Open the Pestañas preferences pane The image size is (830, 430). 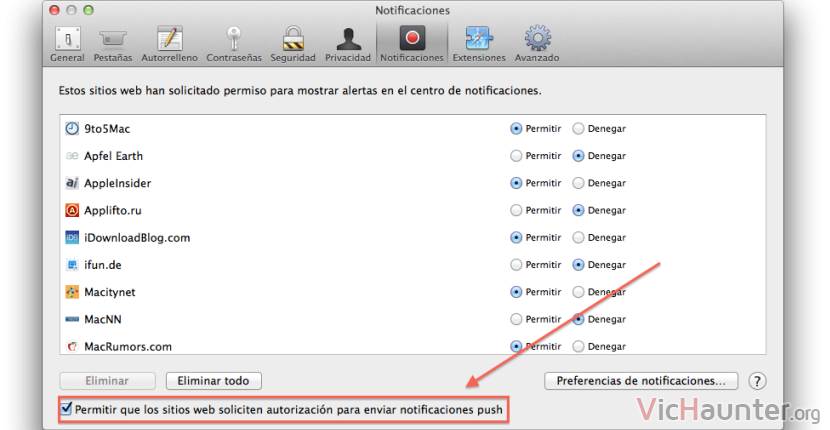pos(113,44)
